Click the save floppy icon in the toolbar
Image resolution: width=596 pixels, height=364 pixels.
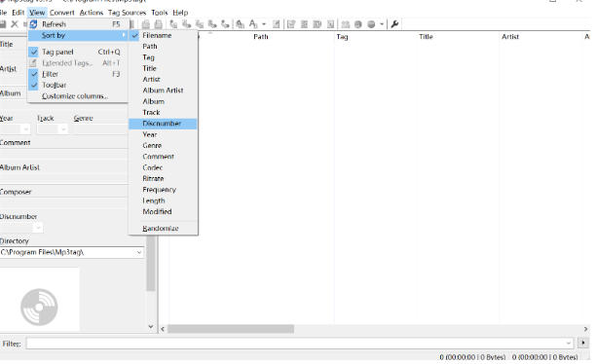coord(2,24)
